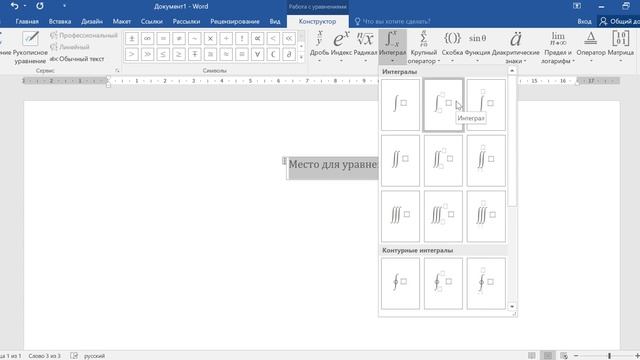Select the plain integral without limits
640x360 pixels.
[400, 105]
